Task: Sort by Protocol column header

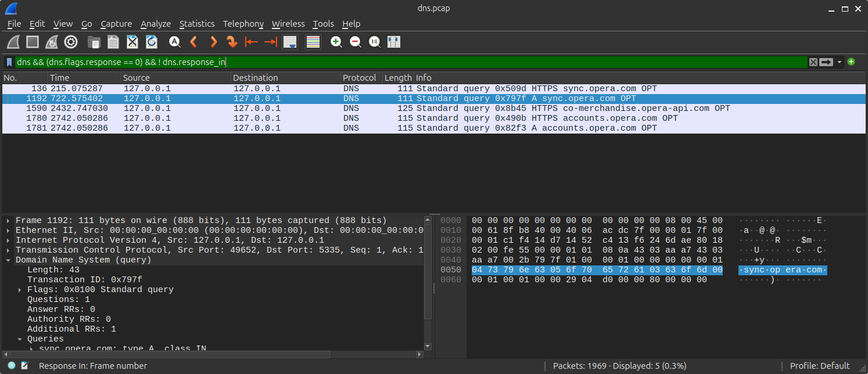Action: 361,78
